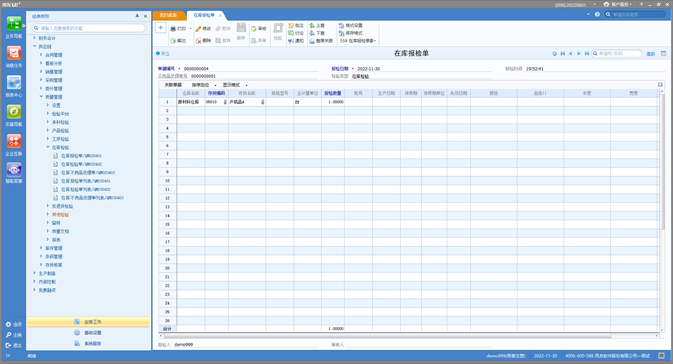
Task: Click the format settings (格式设置) icon
Action: [x=341, y=26]
